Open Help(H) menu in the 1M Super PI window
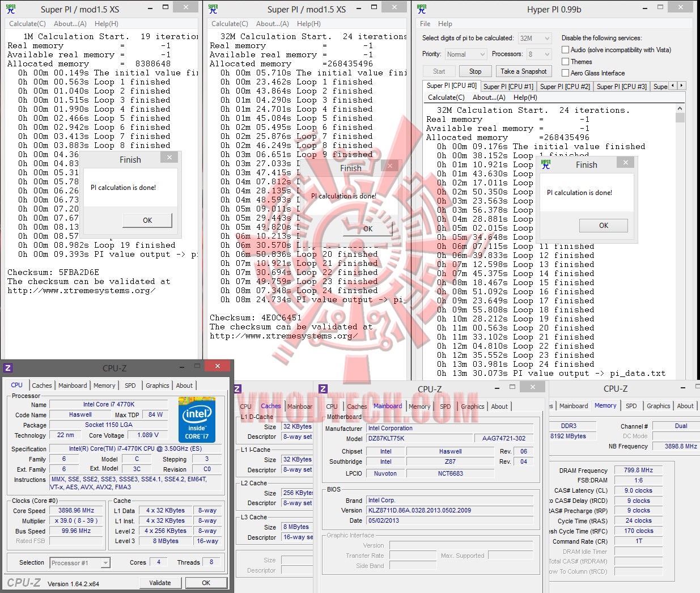 coord(107,24)
